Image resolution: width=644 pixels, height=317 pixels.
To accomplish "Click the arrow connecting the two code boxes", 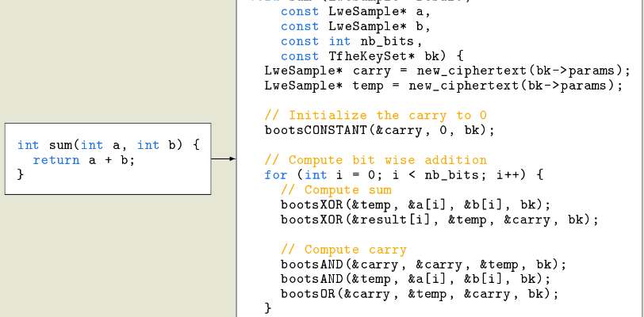I will click(x=224, y=158).
